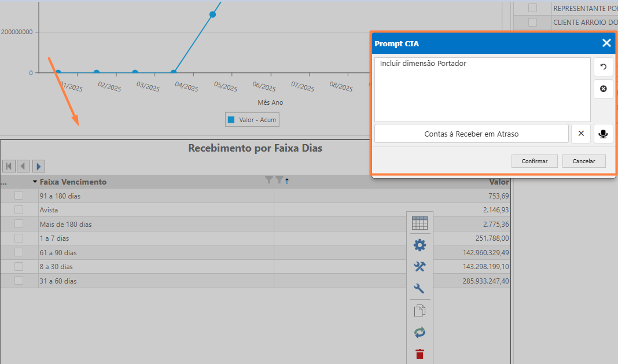Screen dimensions: 618x364
Task: Toggle the Valor - Acum legend swatch
Action: point(231,119)
